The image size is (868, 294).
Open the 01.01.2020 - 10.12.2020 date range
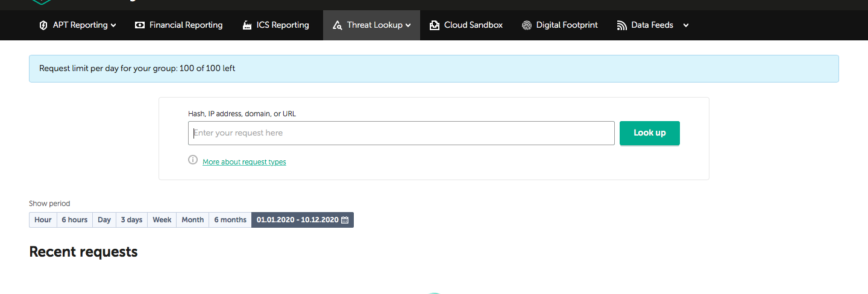coord(303,220)
